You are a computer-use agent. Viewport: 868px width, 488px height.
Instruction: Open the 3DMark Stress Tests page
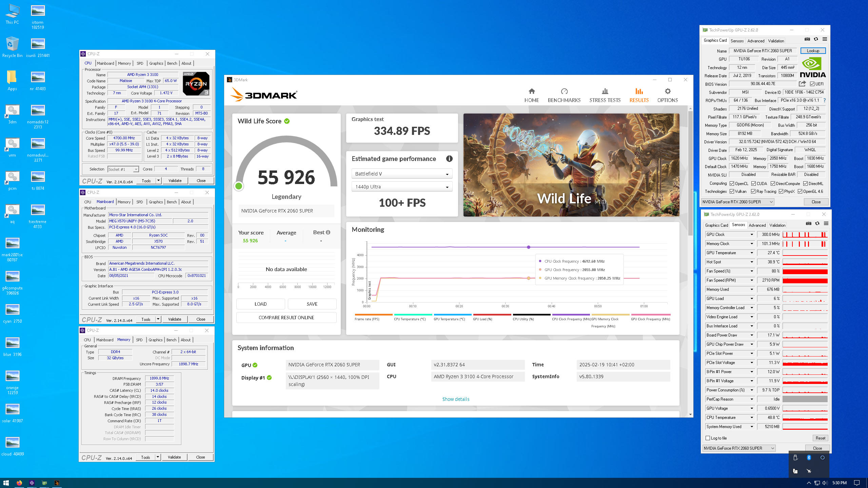click(x=605, y=95)
